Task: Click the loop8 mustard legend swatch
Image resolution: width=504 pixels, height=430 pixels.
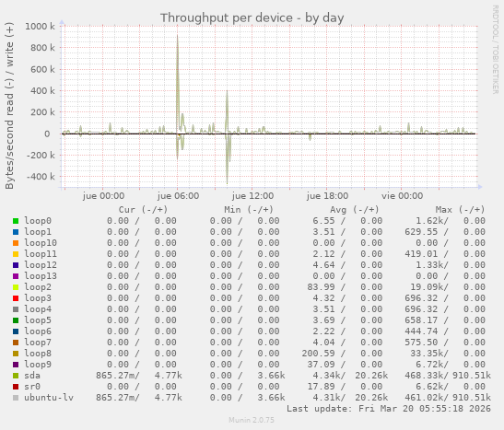Action: point(16,354)
